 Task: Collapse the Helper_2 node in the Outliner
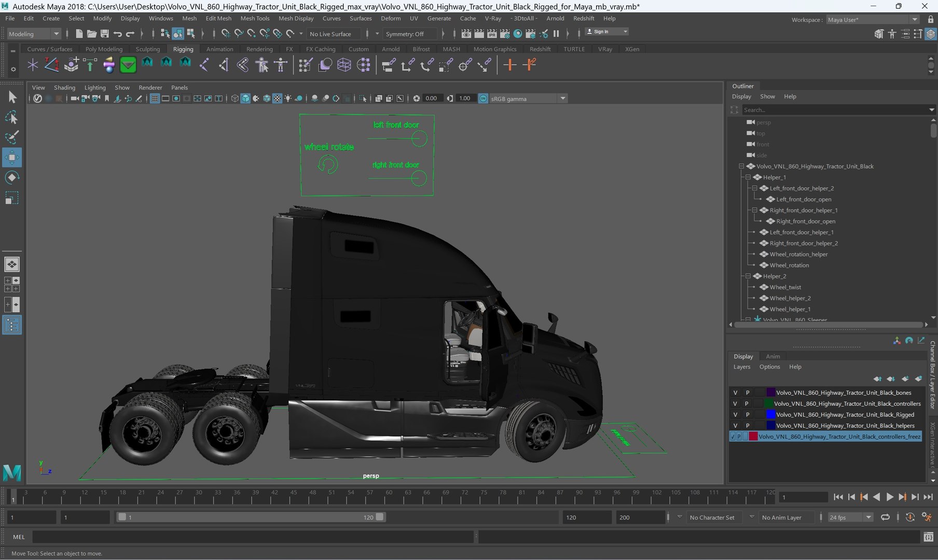[748, 276]
